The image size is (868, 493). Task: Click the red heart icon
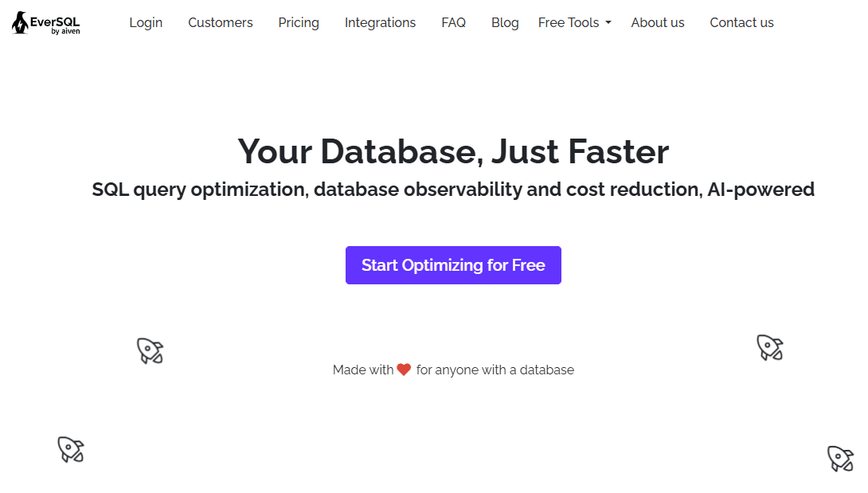click(404, 370)
